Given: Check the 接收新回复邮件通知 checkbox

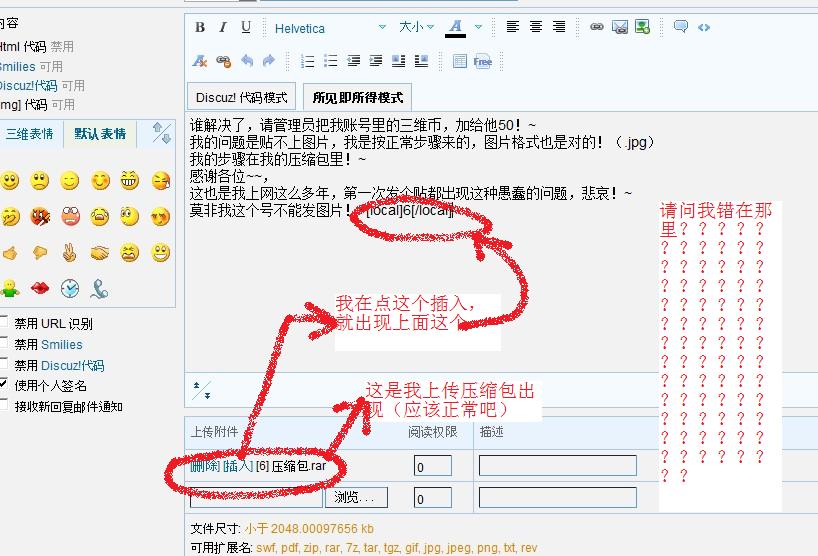Looking at the screenshot, I should coord(4,405).
